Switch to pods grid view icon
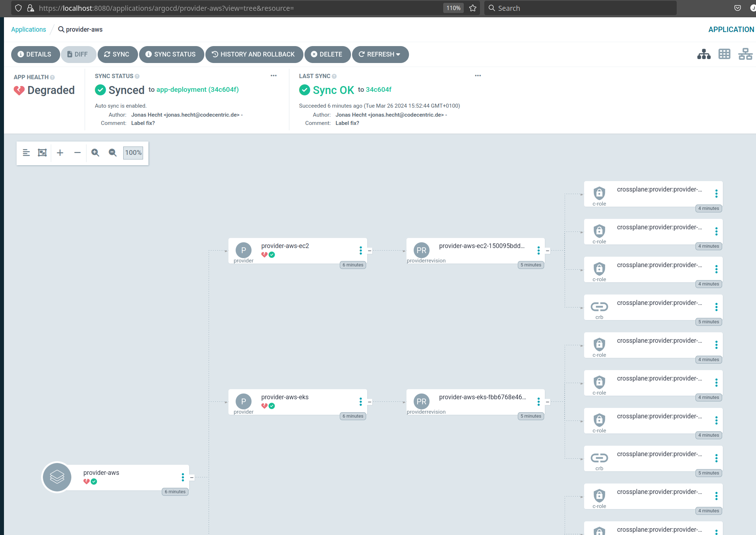This screenshot has width=756, height=535. pos(724,54)
